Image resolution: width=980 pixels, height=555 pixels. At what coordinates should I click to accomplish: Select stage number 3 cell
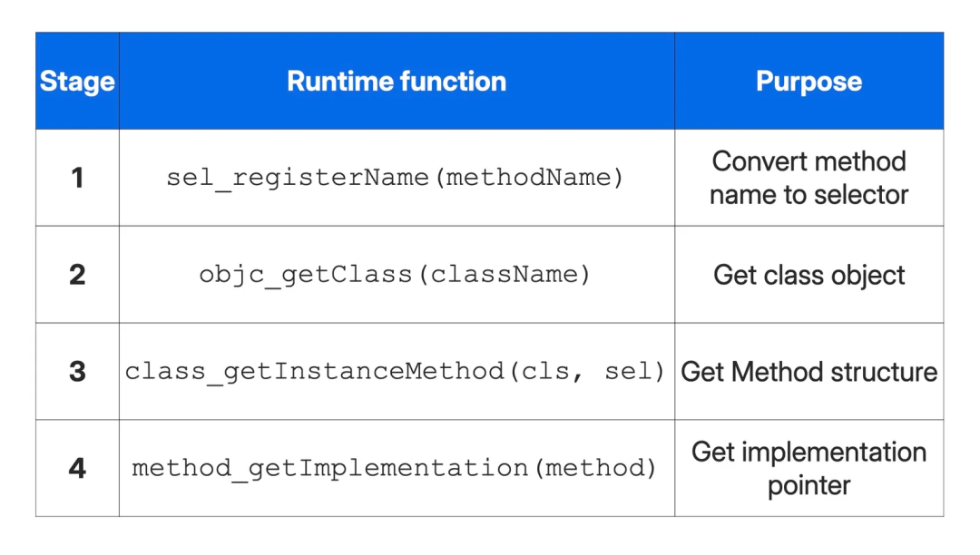pos(77,372)
